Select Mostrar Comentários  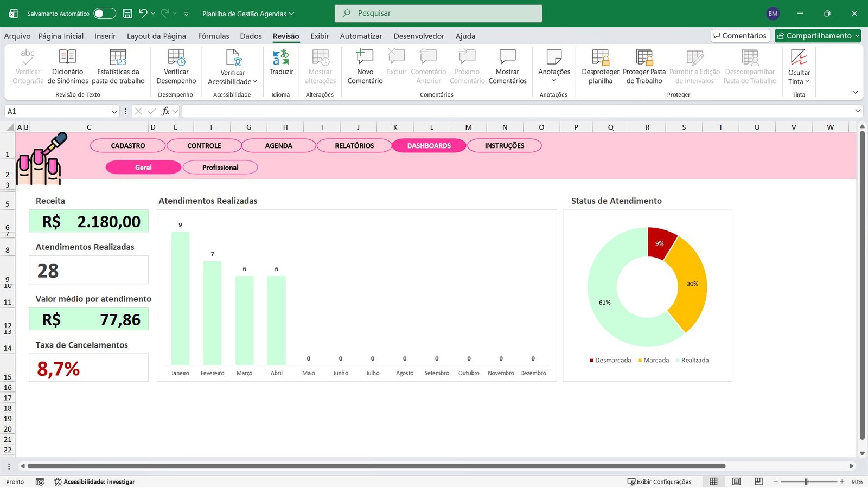(x=507, y=65)
